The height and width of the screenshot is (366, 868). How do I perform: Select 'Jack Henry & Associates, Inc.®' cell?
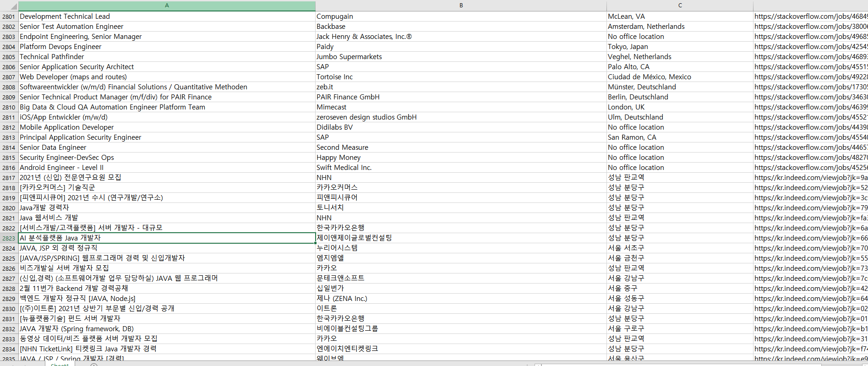point(461,37)
